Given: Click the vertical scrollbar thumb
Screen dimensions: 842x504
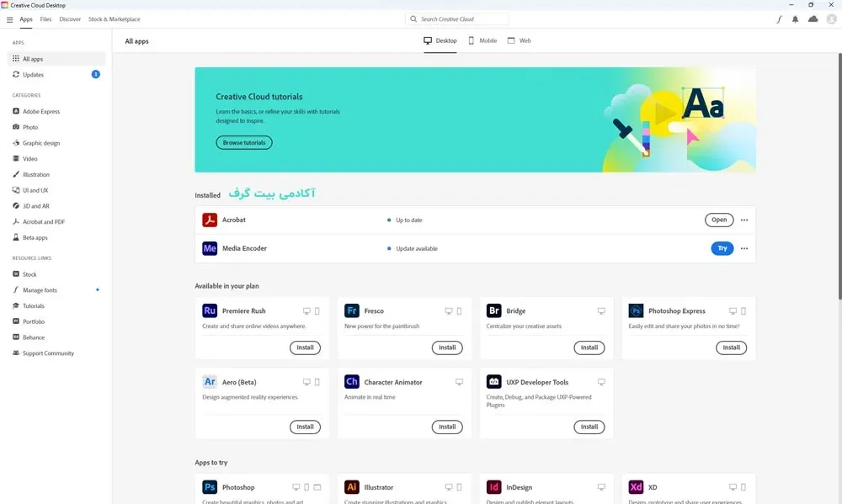Looking at the screenshot, I should (839, 176).
